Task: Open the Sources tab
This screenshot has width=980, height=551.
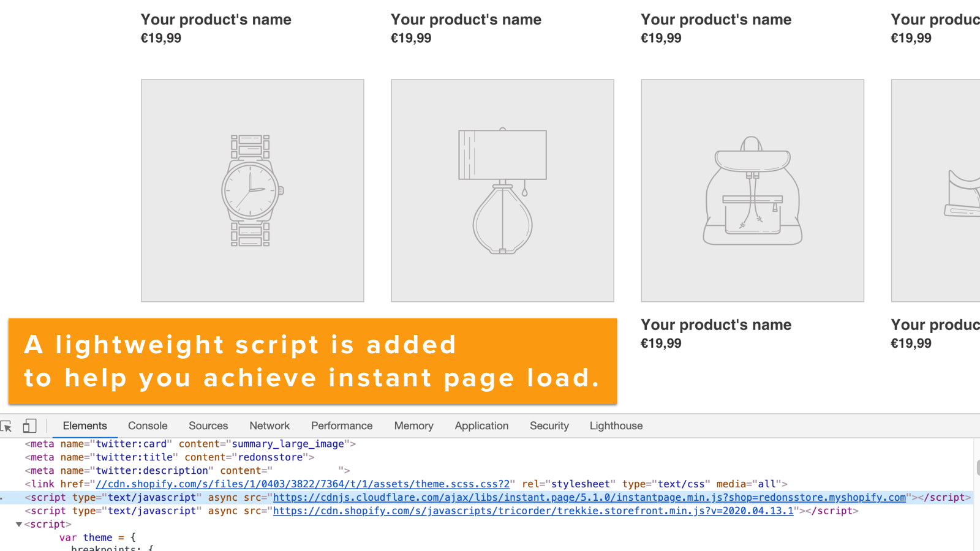Action: [208, 426]
